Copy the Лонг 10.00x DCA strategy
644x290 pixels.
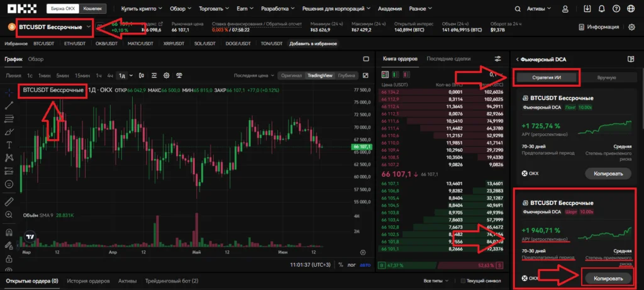point(609,174)
